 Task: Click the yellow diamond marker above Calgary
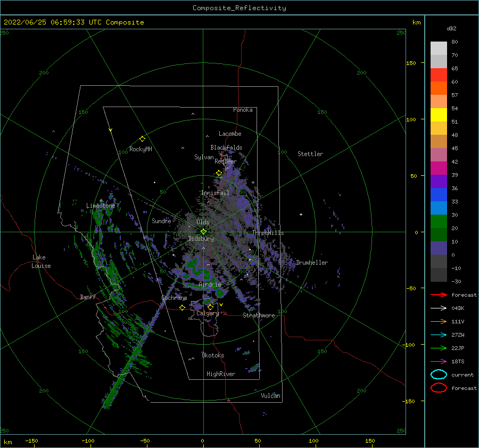(210, 307)
